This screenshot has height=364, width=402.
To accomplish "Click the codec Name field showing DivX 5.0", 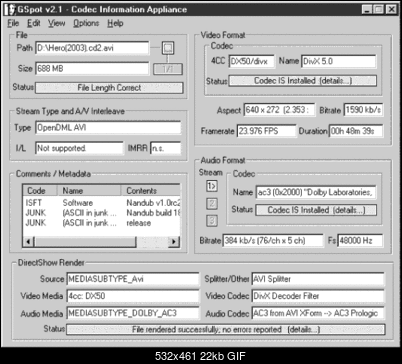I will (x=339, y=61).
